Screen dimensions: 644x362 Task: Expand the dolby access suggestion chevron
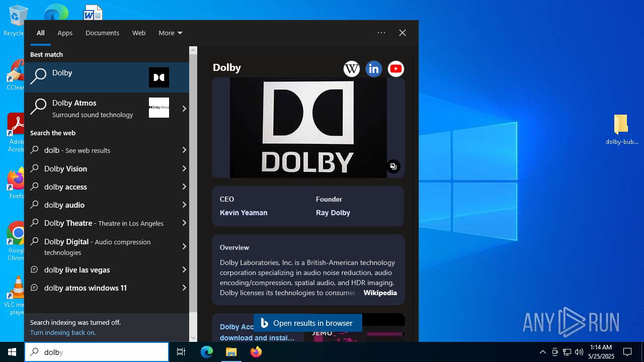(184, 187)
